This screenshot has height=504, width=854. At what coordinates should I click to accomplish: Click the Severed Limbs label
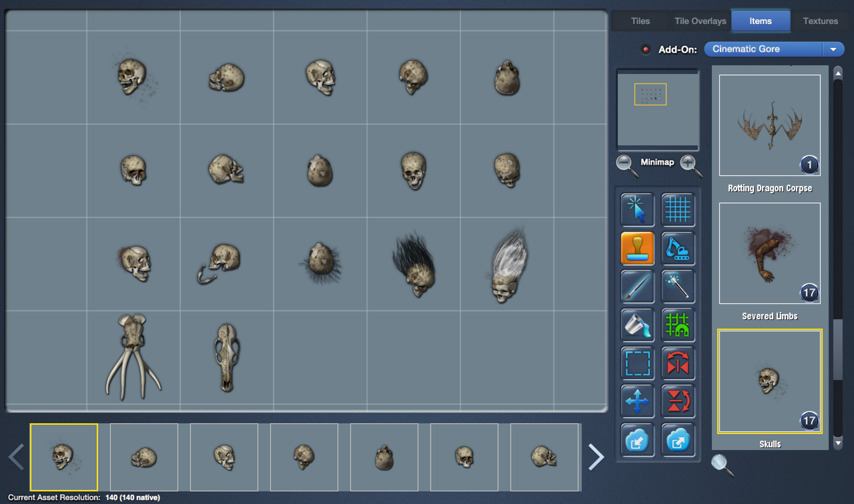pos(770,316)
